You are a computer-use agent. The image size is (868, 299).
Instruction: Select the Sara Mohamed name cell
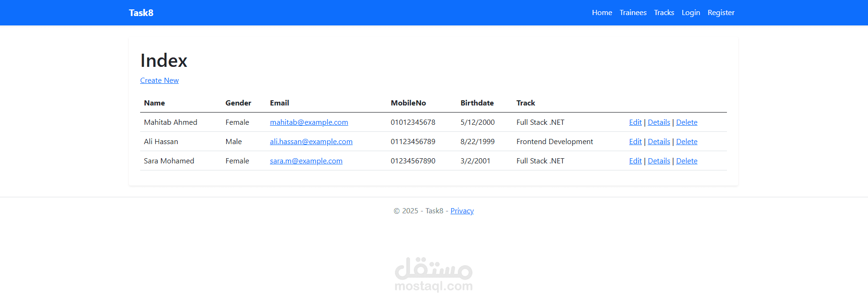[169, 161]
